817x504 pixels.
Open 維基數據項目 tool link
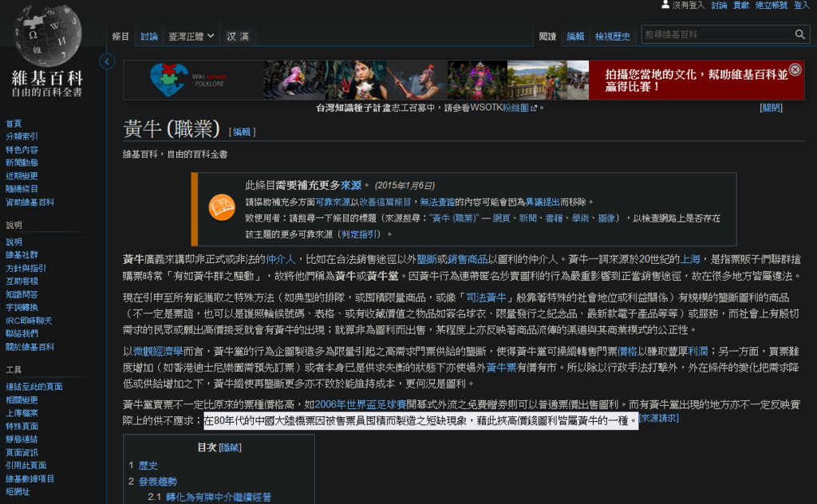[30, 478]
